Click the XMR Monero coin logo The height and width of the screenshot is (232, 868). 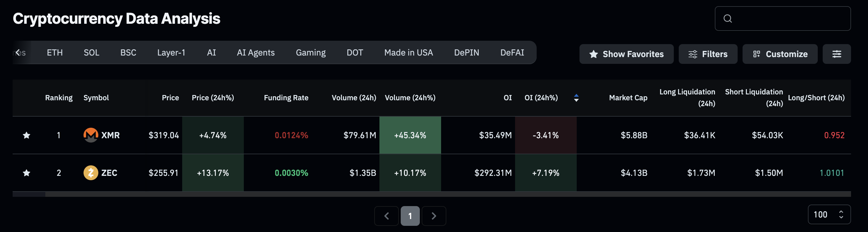point(91,135)
